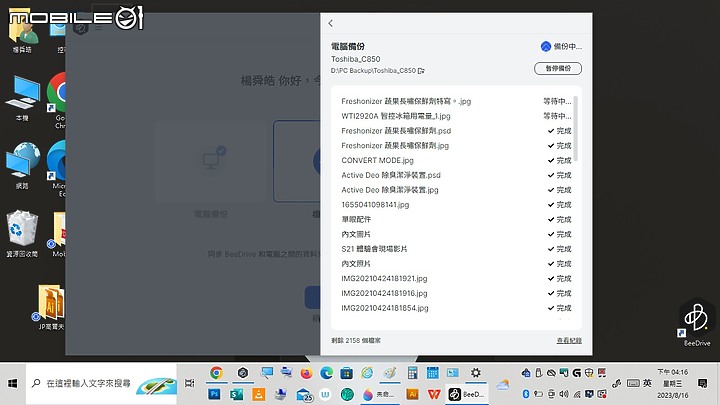720x405 pixels.
Task: Open Internet Explorer from the taskbar
Action: (x=367, y=373)
